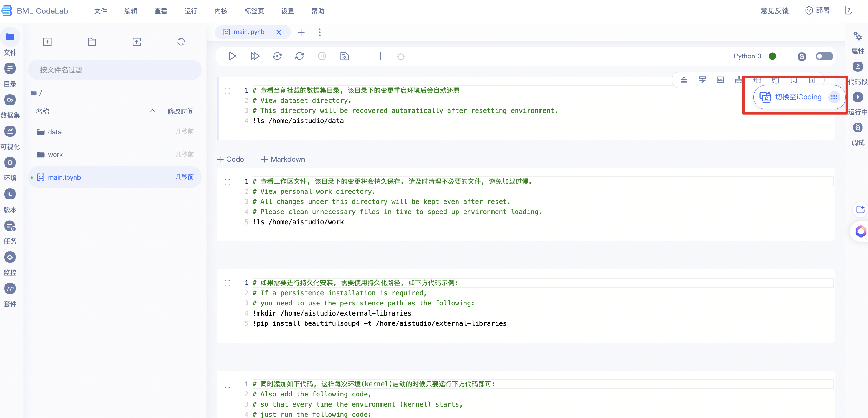Sort files by 名称 column arrow
The height and width of the screenshot is (418, 868).
pyautogui.click(x=152, y=111)
